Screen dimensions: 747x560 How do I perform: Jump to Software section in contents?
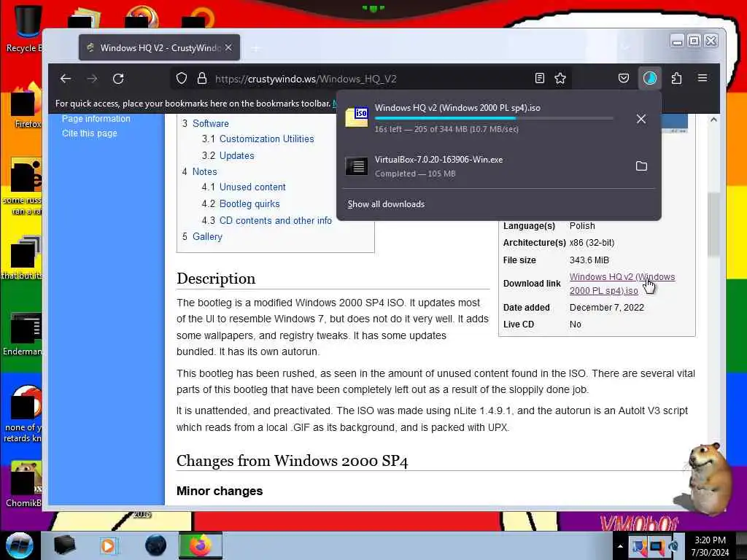pos(211,123)
